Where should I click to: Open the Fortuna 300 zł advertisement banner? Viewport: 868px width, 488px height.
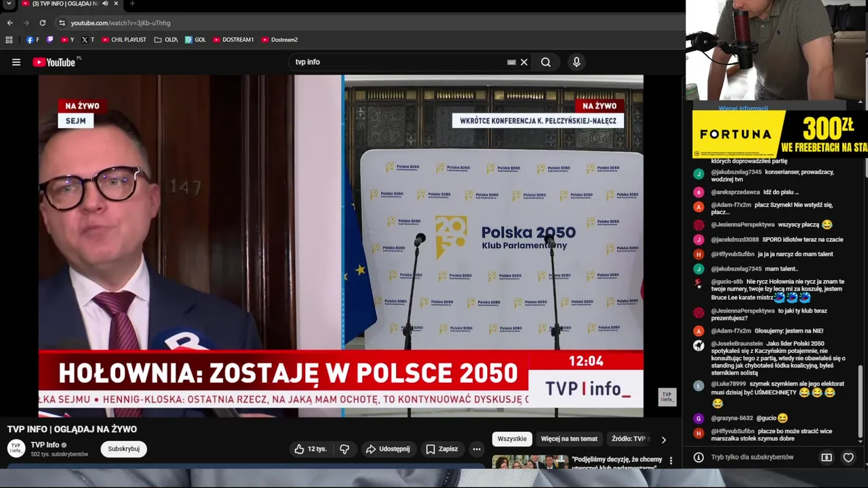780,135
